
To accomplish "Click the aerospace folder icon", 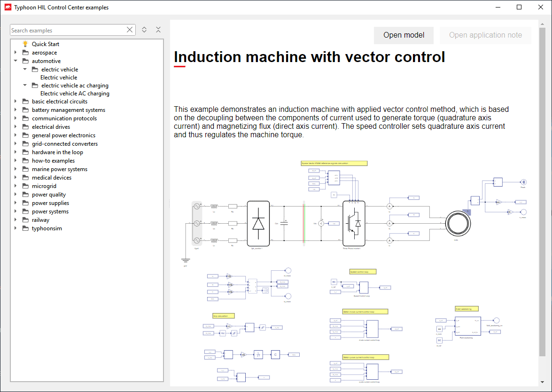I will click(x=25, y=53).
